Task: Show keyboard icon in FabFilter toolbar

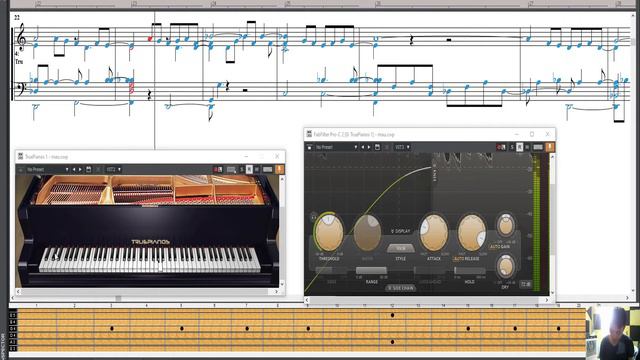Action: point(538,147)
